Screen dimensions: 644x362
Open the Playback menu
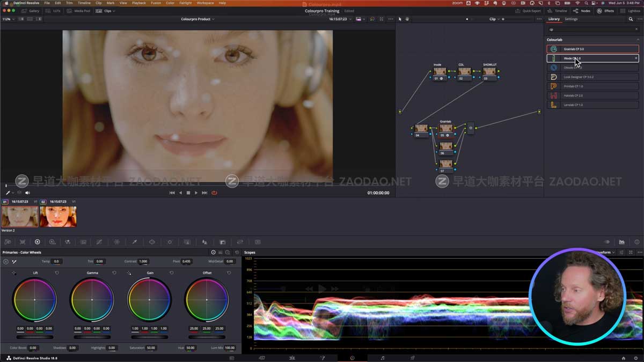click(138, 3)
